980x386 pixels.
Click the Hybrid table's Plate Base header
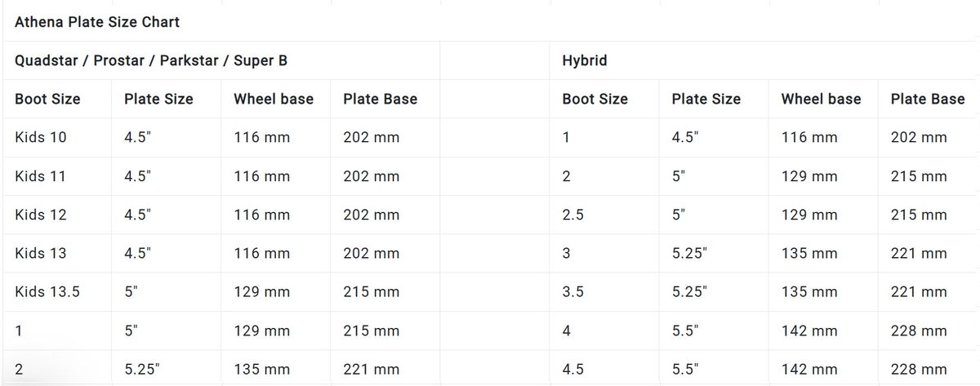point(927,99)
